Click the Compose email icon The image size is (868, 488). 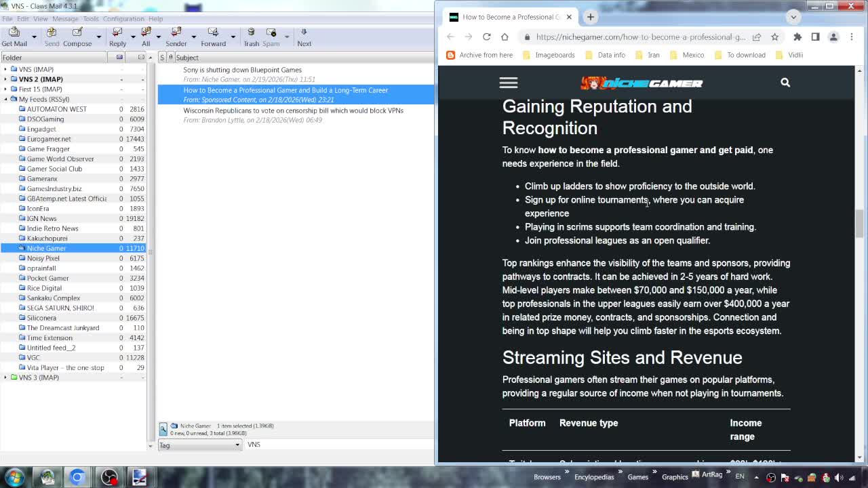pyautogui.click(x=77, y=37)
